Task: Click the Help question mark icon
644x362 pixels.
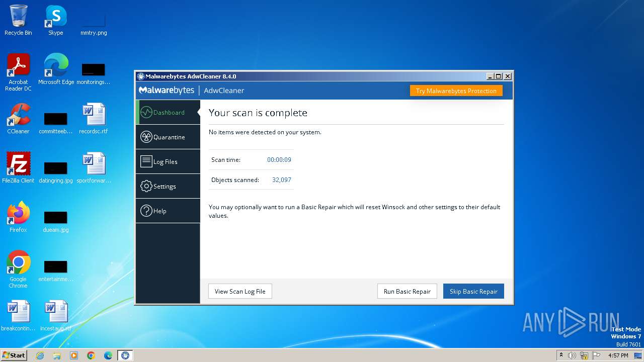Action: pyautogui.click(x=146, y=211)
